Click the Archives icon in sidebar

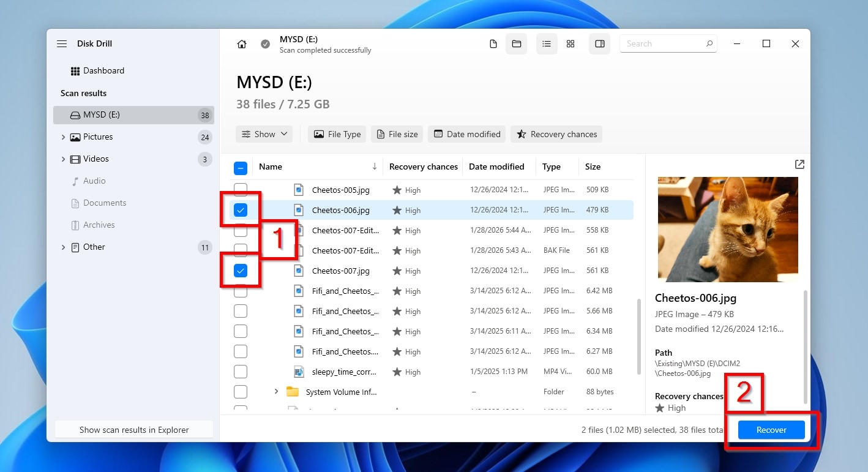(75, 225)
